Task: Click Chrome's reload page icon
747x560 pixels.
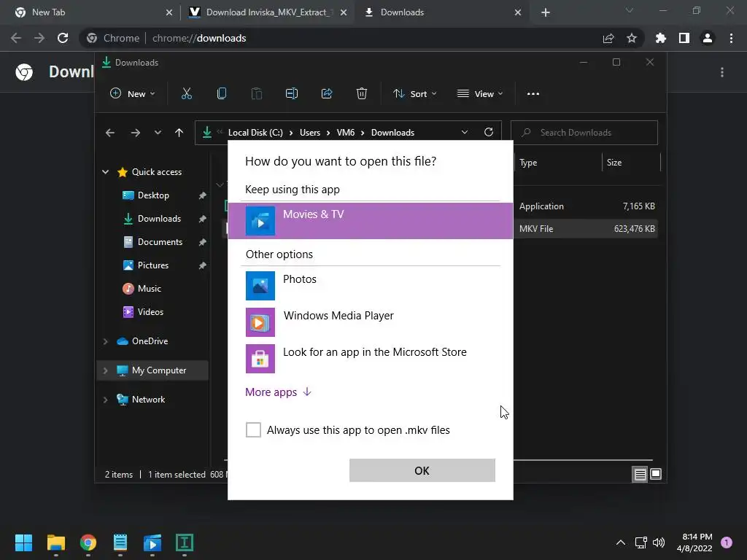Action: [x=63, y=38]
